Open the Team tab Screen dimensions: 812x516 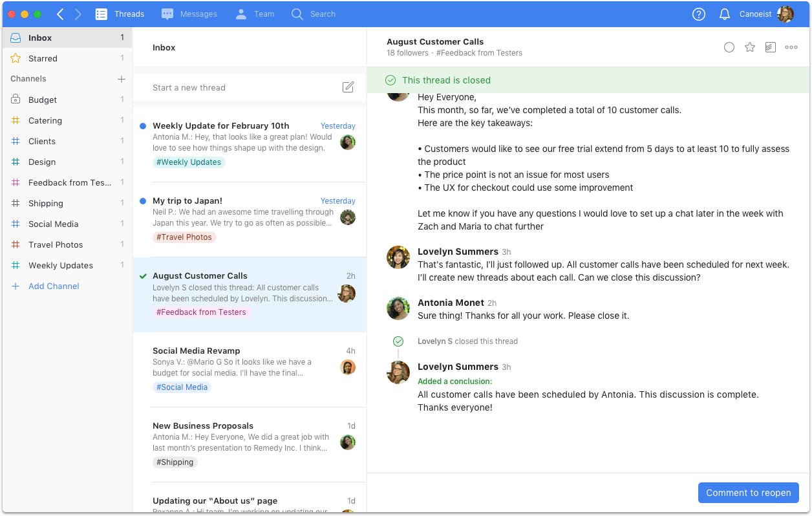(x=255, y=14)
